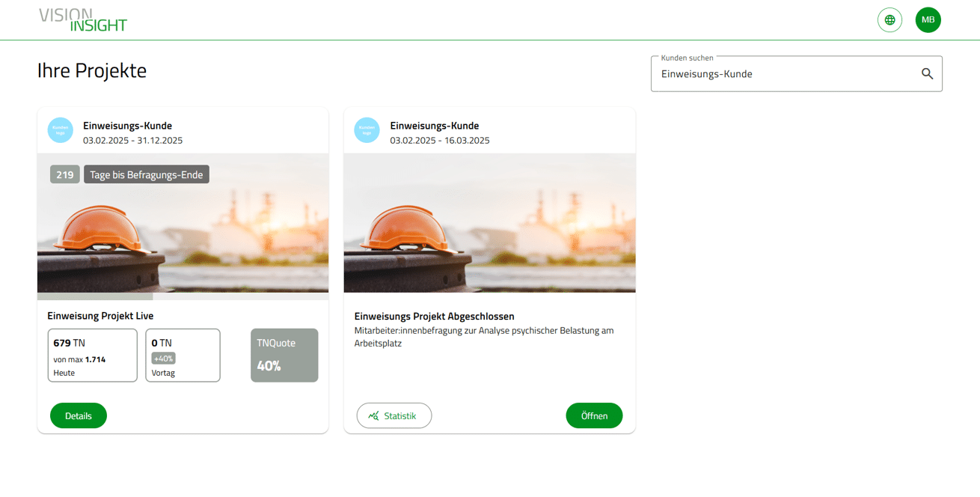This screenshot has height=497, width=980.
Task: Click the Tage bis Befragungs-Ende label
Action: tap(147, 174)
